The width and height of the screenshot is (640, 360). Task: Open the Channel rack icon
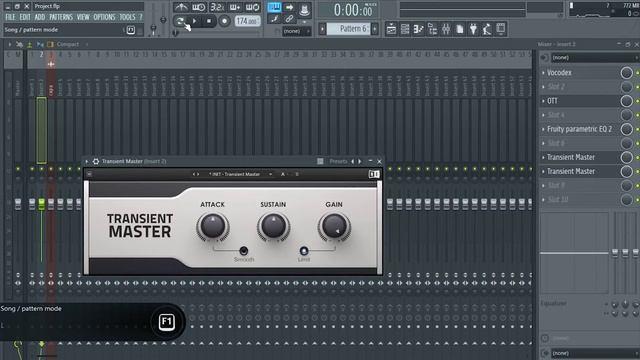click(405, 29)
